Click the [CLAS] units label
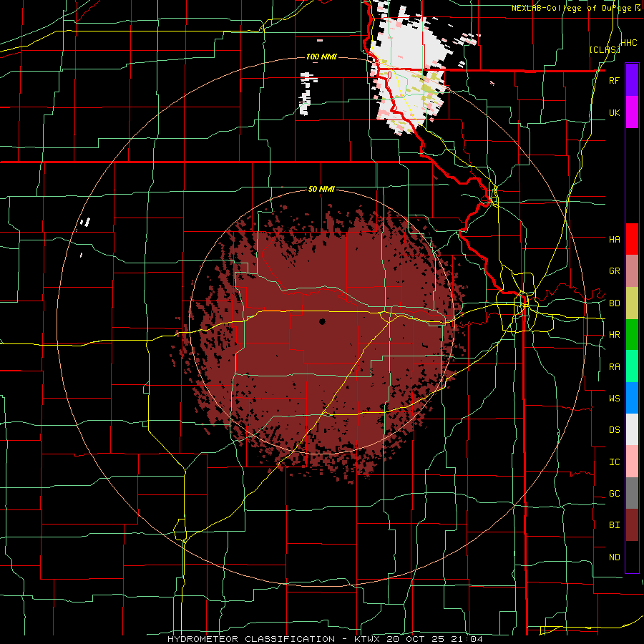 [x=605, y=49]
